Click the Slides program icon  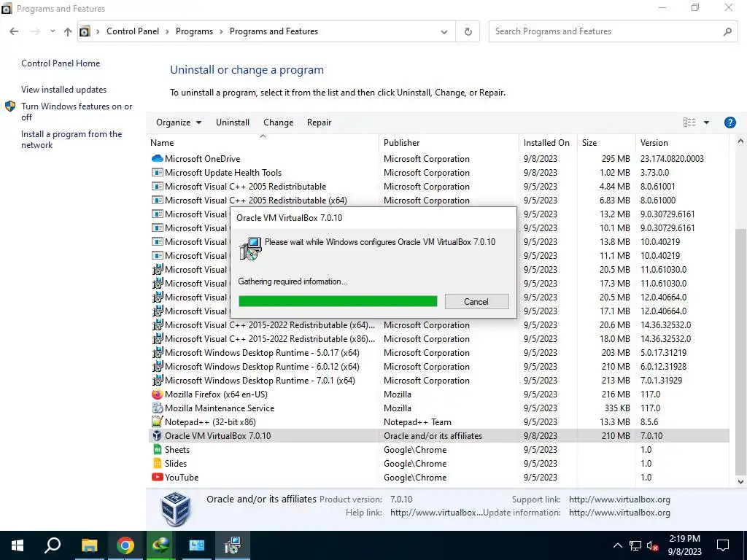tap(157, 463)
